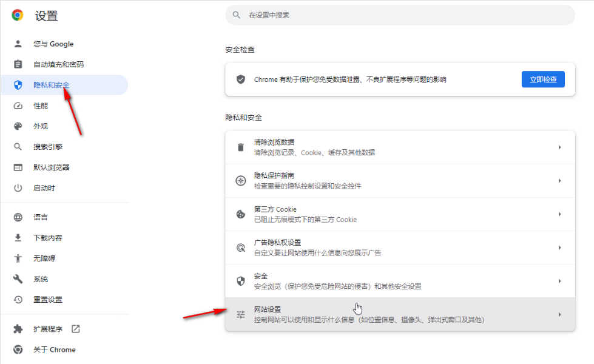
Task: Click the download icon for 下载内容
Action: pos(18,238)
